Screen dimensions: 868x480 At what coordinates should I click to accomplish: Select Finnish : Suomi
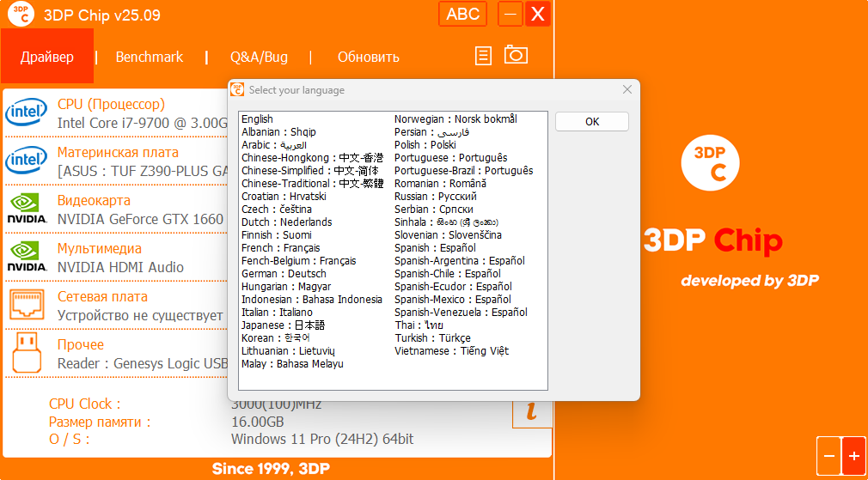tap(277, 234)
